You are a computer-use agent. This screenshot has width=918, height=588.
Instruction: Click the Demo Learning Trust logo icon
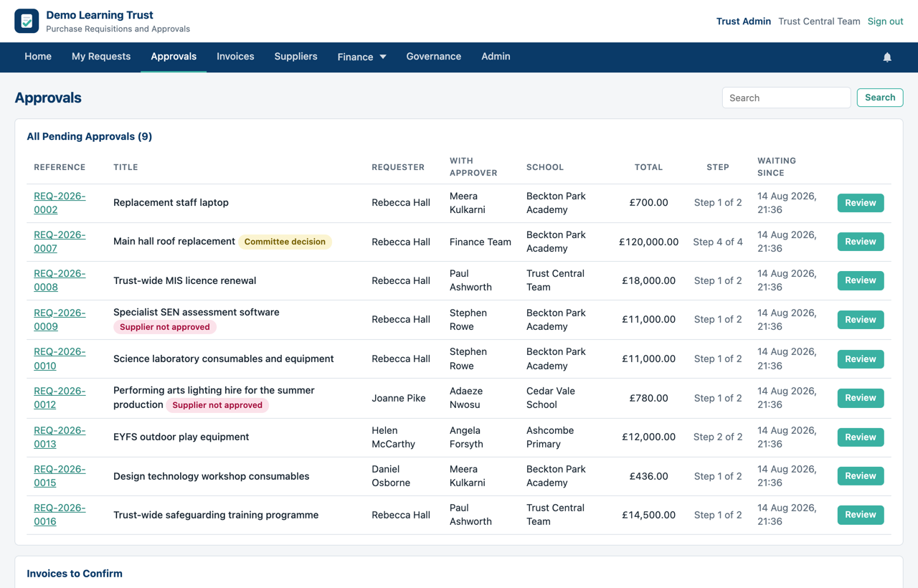27,21
